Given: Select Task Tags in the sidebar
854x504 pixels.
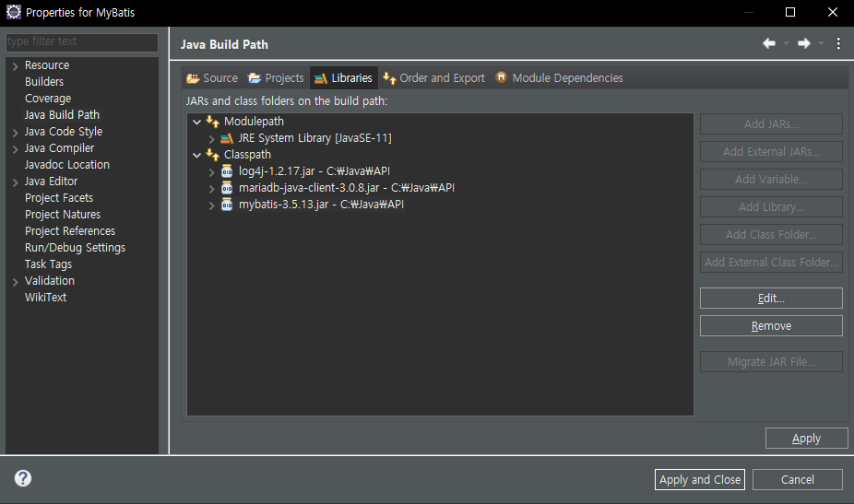Looking at the screenshot, I should [48, 264].
